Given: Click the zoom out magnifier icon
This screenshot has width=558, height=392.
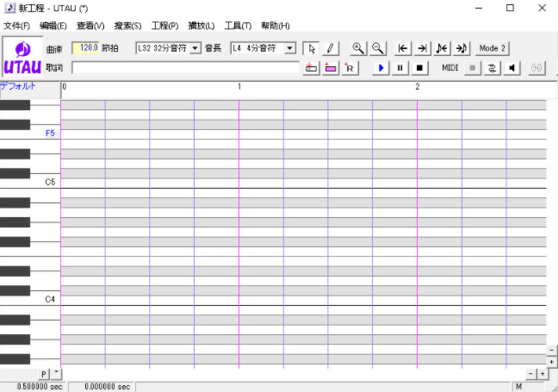Looking at the screenshot, I should (377, 48).
